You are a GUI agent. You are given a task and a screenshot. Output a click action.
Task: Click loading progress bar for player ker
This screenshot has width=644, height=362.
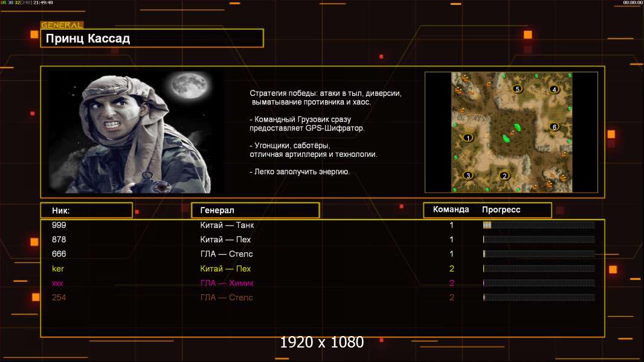pos(539,268)
